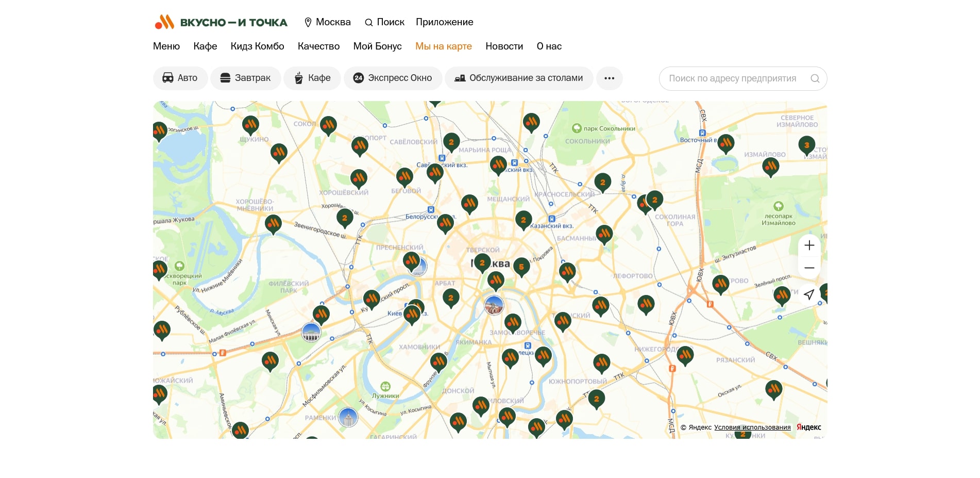This screenshot has height=478, width=980.
Task: Open the cluster marker labeled 5
Action: tap(521, 267)
